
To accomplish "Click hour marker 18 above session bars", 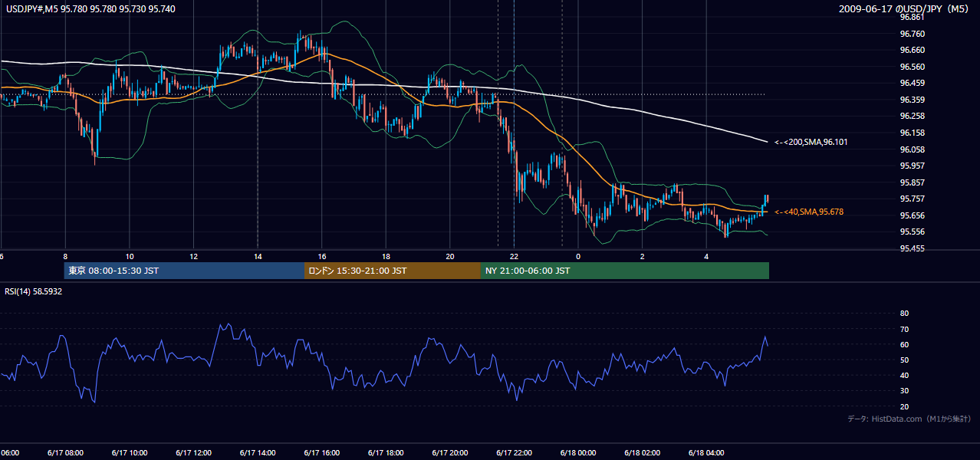I will [x=386, y=256].
